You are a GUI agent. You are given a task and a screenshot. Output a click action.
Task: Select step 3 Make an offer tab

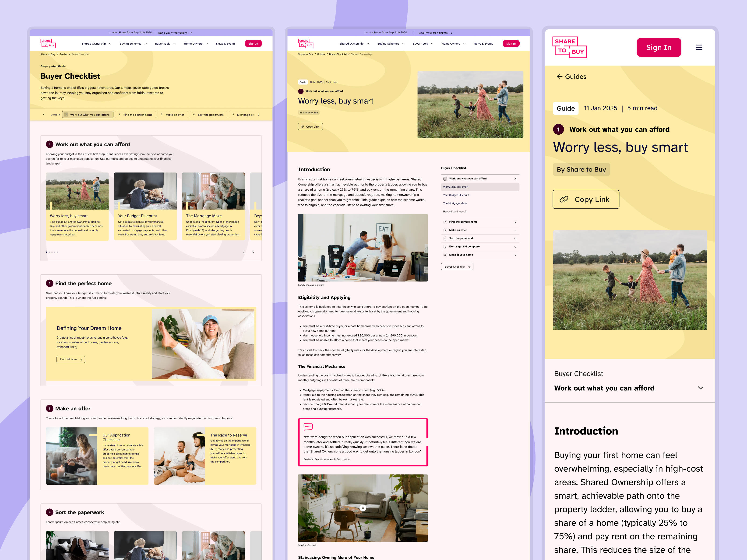point(173,115)
